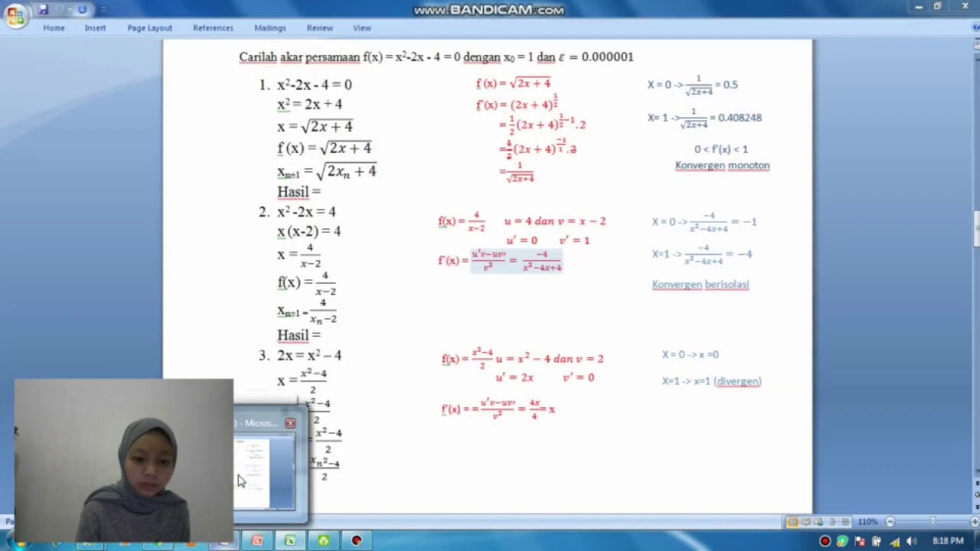Click value '0.408248' in document

point(740,118)
